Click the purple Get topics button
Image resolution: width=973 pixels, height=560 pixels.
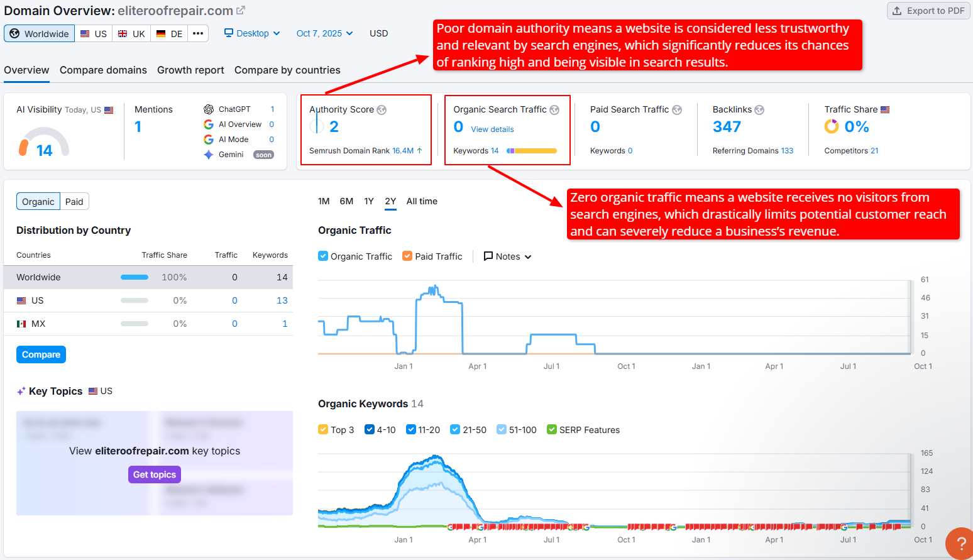coord(155,475)
